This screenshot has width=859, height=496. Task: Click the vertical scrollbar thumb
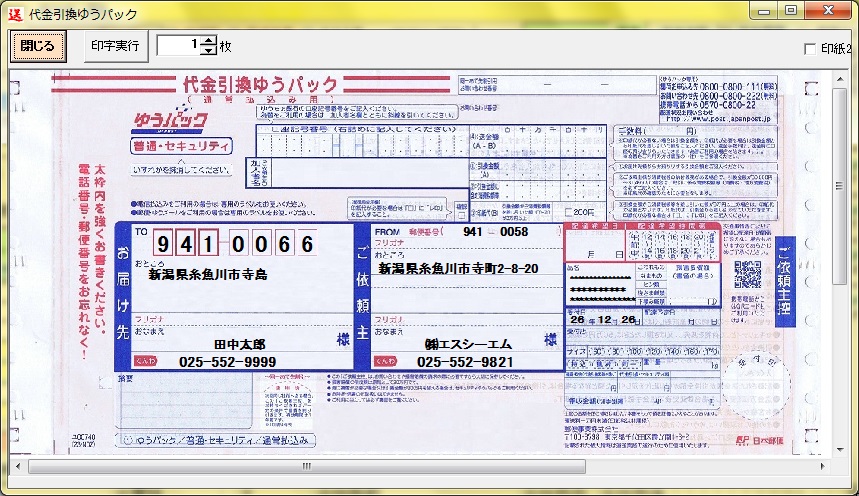pos(839,186)
